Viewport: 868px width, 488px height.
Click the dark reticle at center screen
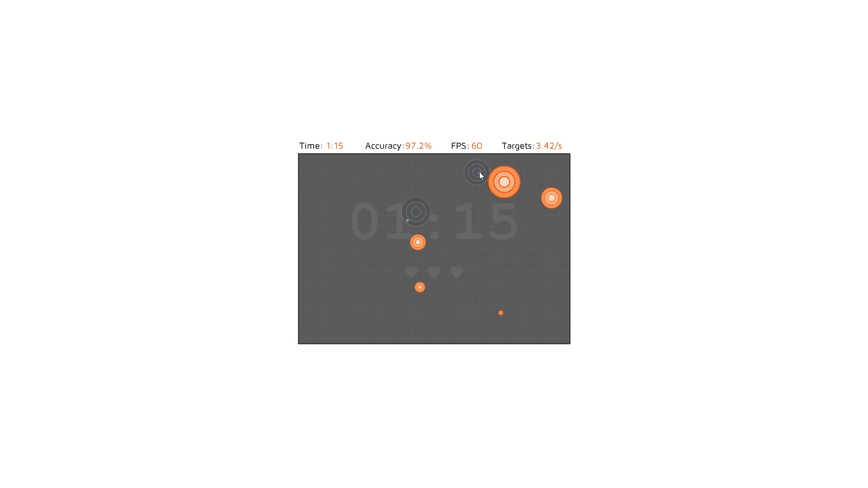pyautogui.click(x=415, y=211)
